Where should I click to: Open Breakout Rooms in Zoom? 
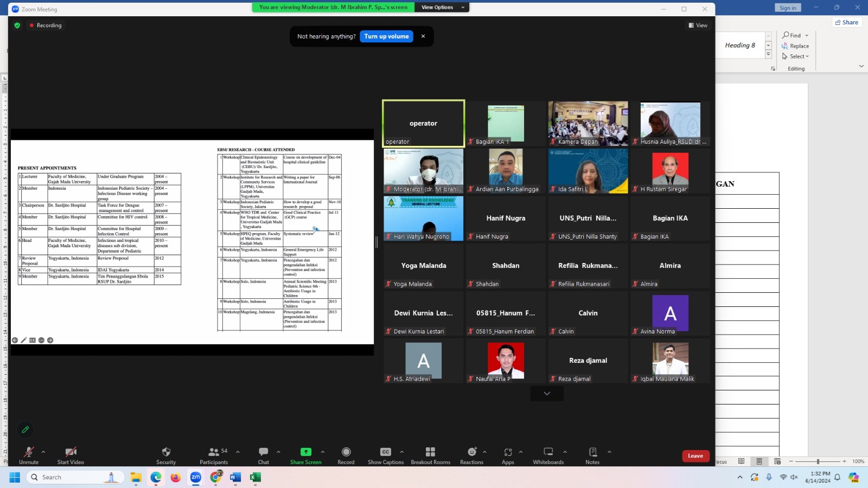point(431,455)
